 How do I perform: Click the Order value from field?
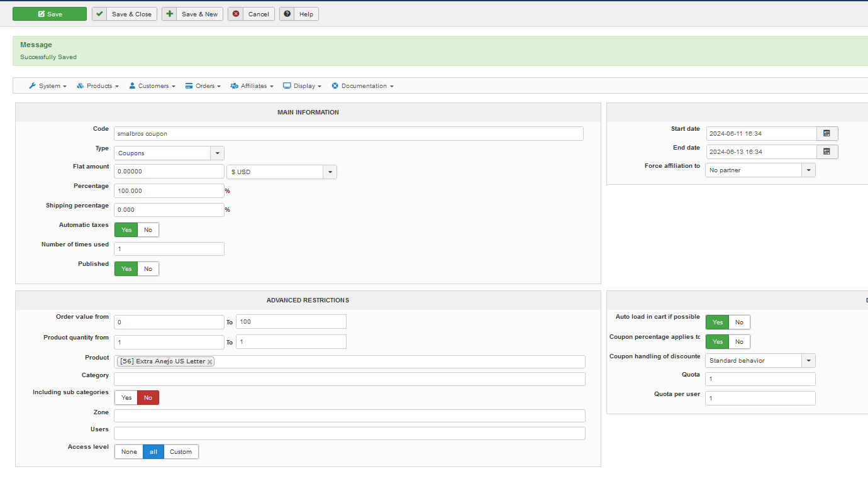pyautogui.click(x=169, y=322)
